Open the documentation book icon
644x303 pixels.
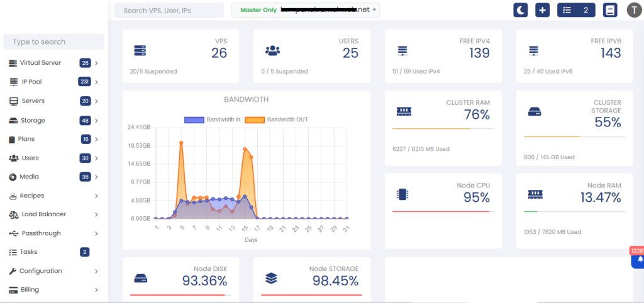[609, 10]
